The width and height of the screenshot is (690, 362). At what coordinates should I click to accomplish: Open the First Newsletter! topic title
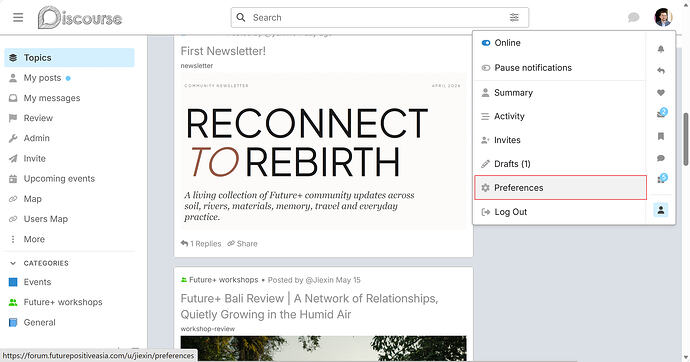coord(223,51)
